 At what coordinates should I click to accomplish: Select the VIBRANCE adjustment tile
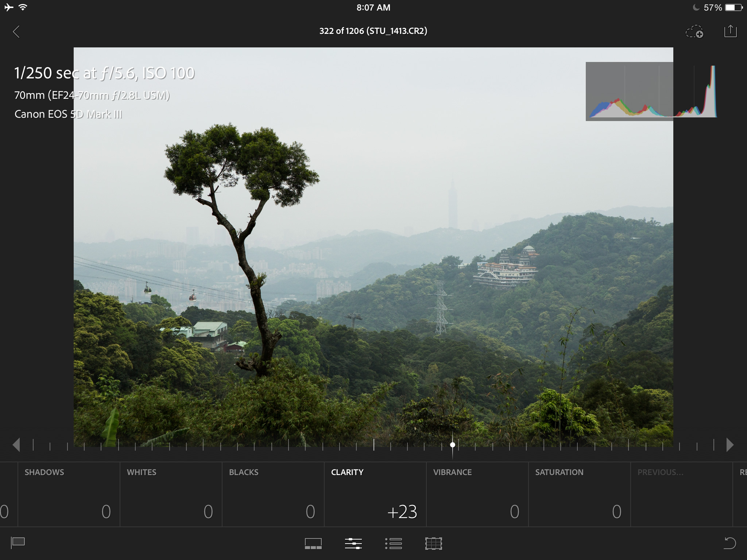[477, 494]
